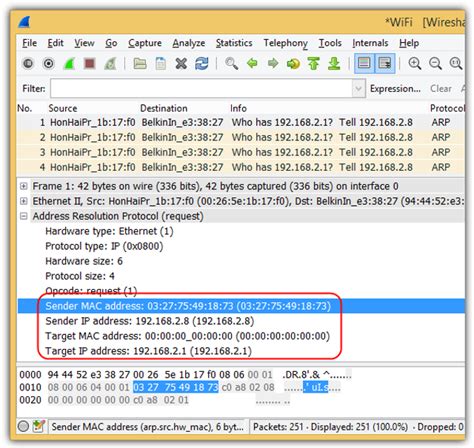Save this capture file icon
Screen dimensions: 474x448
coord(161,63)
